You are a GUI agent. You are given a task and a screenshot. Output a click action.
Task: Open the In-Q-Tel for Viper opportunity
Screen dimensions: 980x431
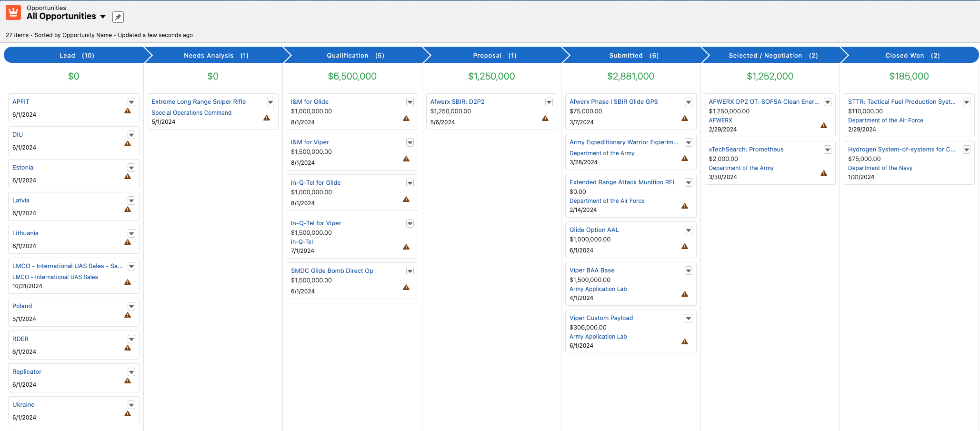coord(316,223)
